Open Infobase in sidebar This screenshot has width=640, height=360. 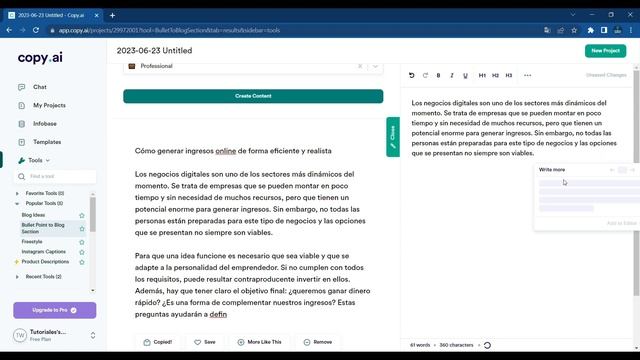point(44,124)
